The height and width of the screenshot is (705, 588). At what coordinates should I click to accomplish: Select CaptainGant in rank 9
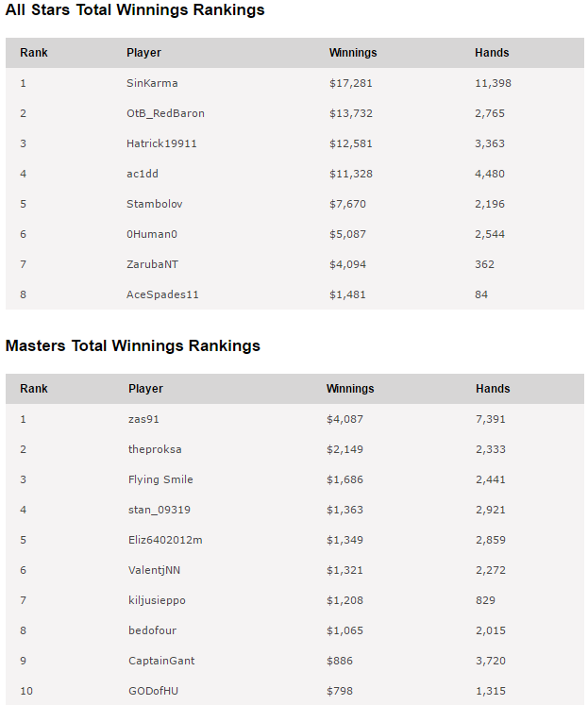pyautogui.click(x=161, y=661)
